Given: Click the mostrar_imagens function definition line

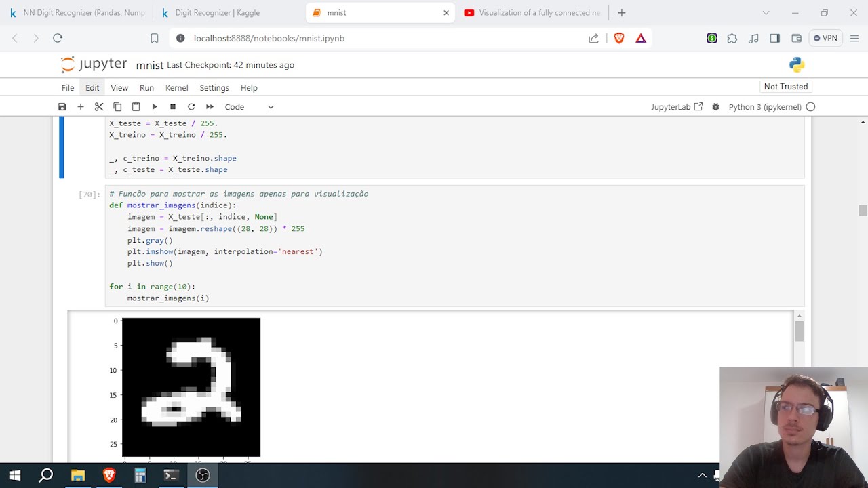Looking at the screenshot, I should [x=173, y=205].
